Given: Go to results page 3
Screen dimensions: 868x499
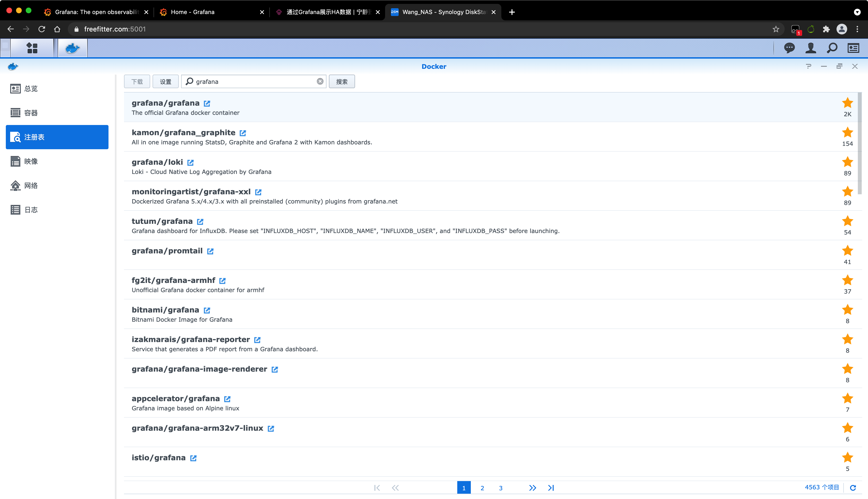Looking at the screenshot, I should click(500, 488).
